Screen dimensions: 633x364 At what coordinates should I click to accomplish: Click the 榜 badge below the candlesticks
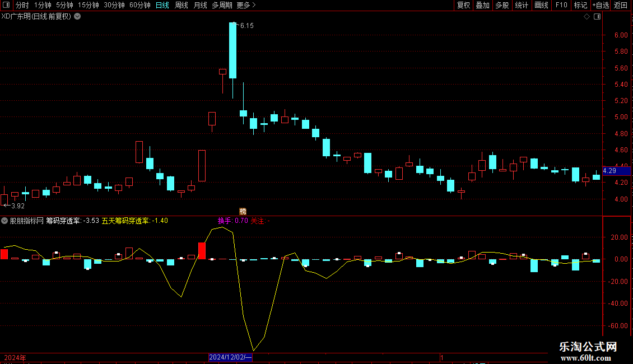(x=243, y=212)
